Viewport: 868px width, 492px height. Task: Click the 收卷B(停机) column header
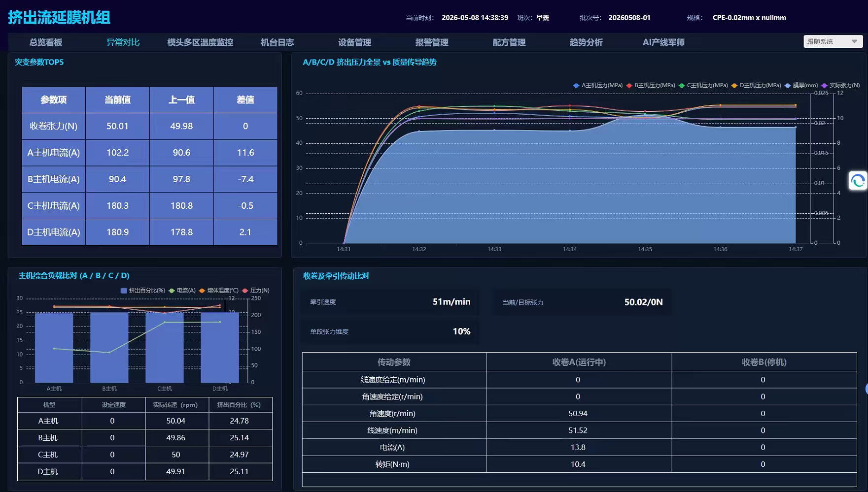(x=764, y=362)
